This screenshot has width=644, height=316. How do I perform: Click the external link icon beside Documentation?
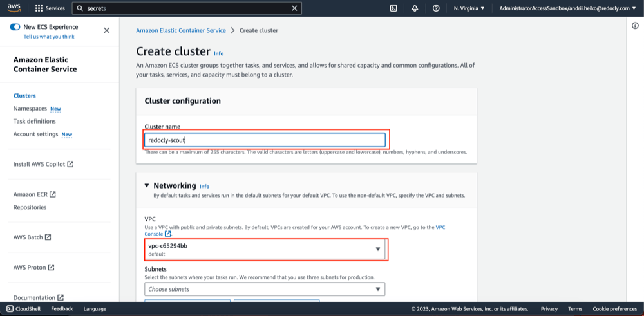pos(61,297)
